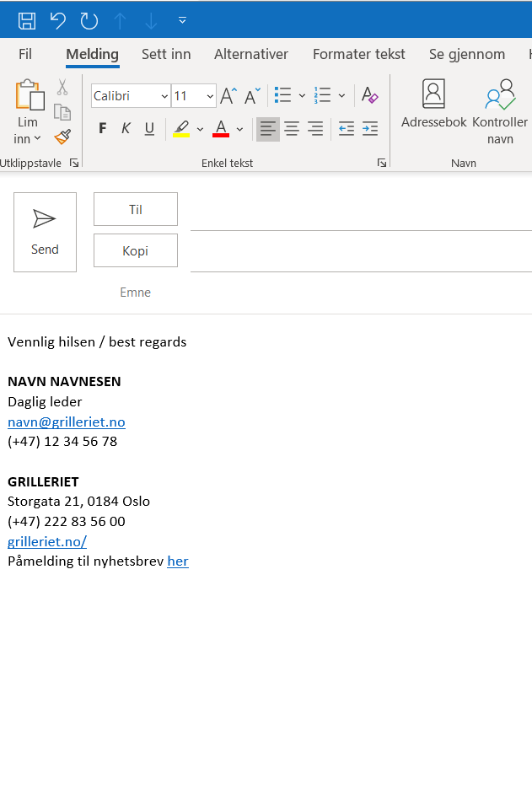Copy selection with the copy icon
Image resolution: width=532 pixels, height=811 pixels.
pyautogui.click(x=62, y=112)
